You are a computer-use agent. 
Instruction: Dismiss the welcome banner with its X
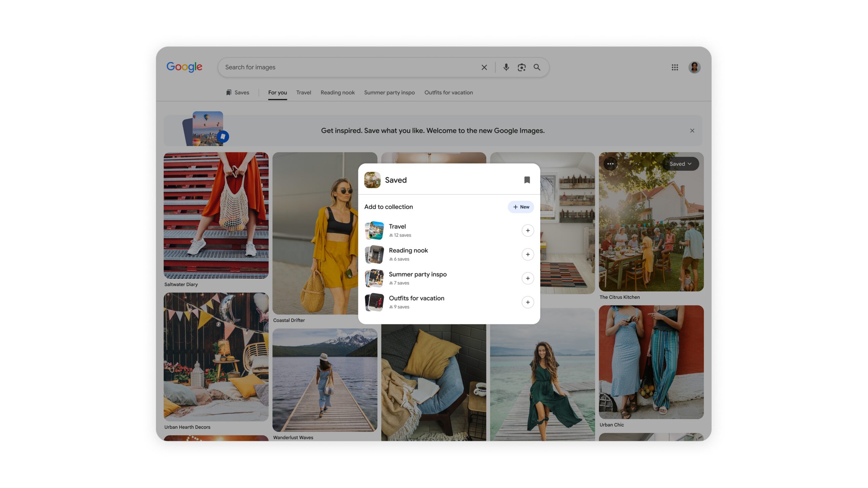pyautogui.click(x=692, y=130)
